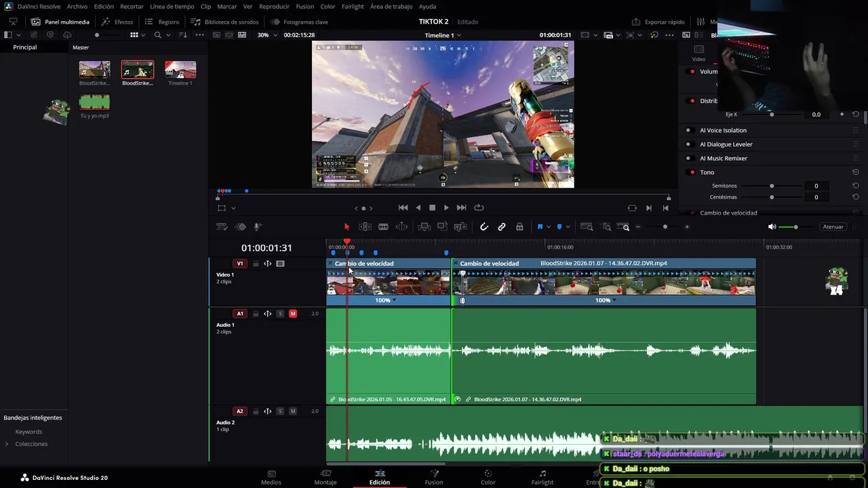This screenshot has width=868, height=488.
Task: Open flag color dropdown arrow
Action: (548, 227)
